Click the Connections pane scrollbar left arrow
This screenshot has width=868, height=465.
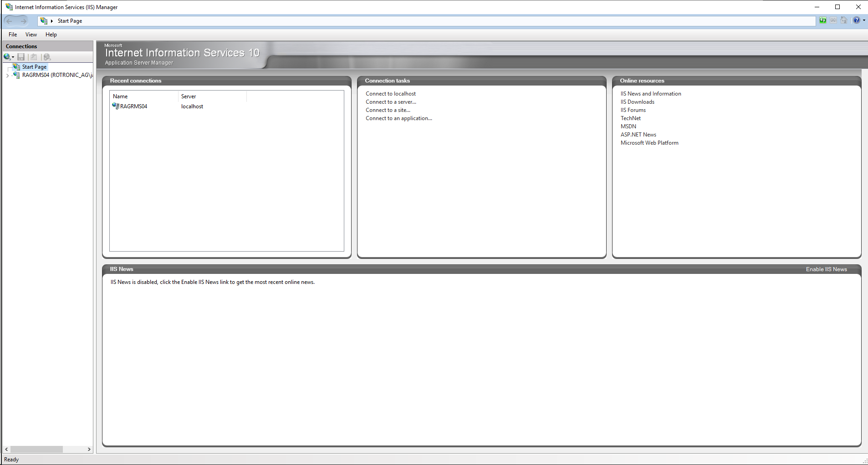click(6, 449)
